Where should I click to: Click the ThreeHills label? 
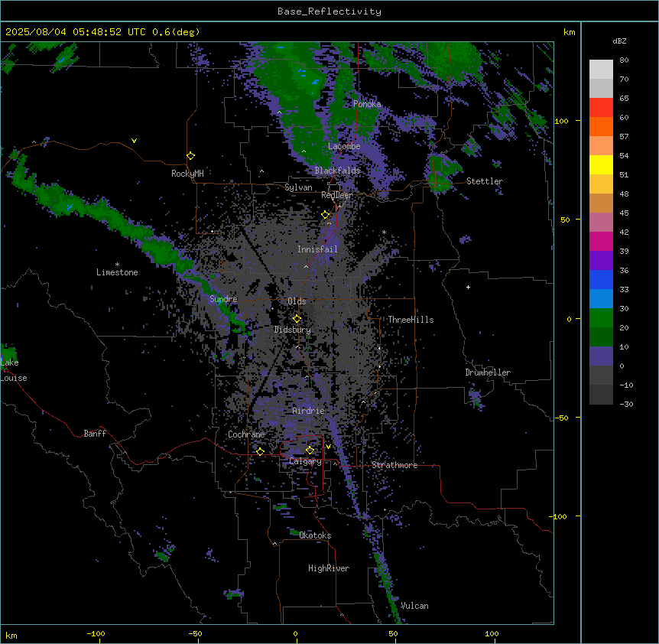[x=411, y=320]
